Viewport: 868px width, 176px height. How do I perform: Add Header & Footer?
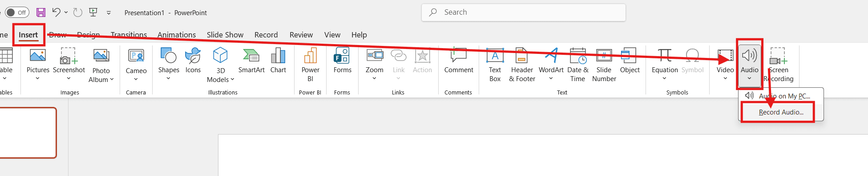pos(522,65)
